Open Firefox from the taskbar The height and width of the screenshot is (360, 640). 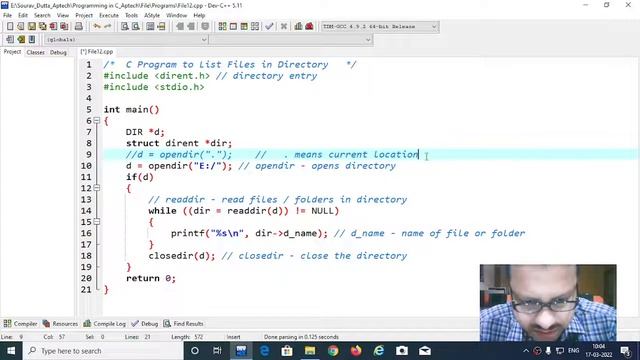coord(356,351)
